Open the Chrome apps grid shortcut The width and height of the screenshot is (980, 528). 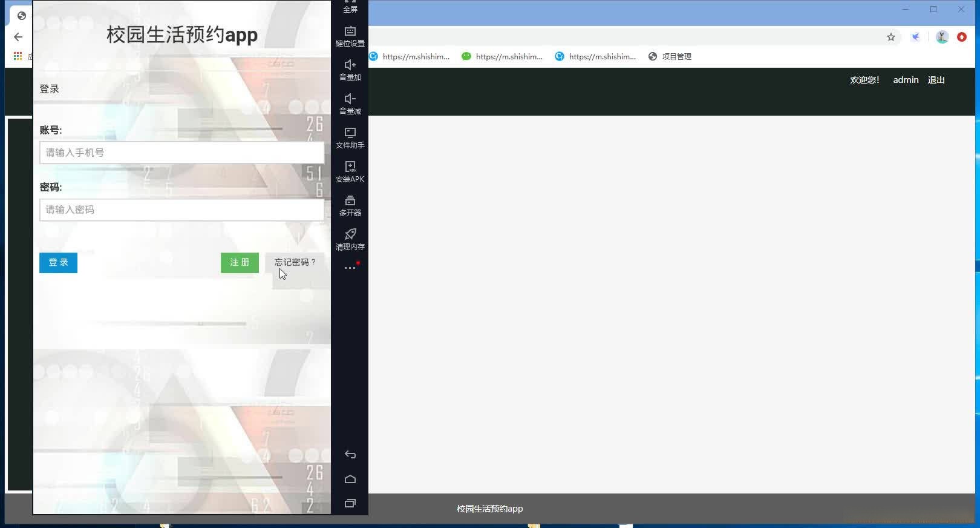(18, 56)
